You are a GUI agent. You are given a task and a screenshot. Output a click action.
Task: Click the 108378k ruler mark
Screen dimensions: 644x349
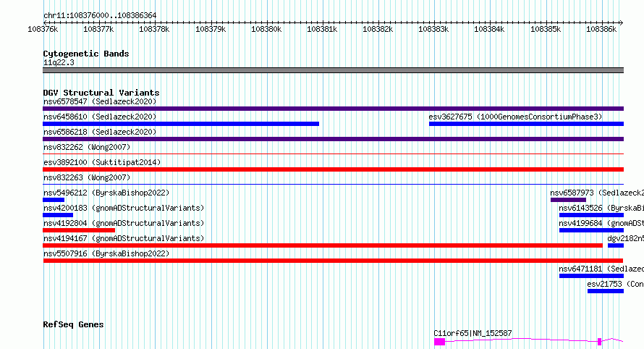[x=154, y=29]
